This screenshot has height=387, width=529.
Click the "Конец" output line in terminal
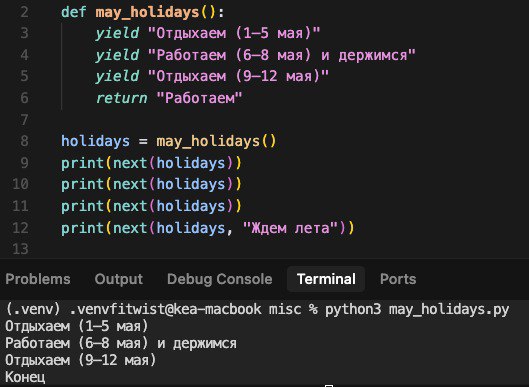[x=25, y=377]
